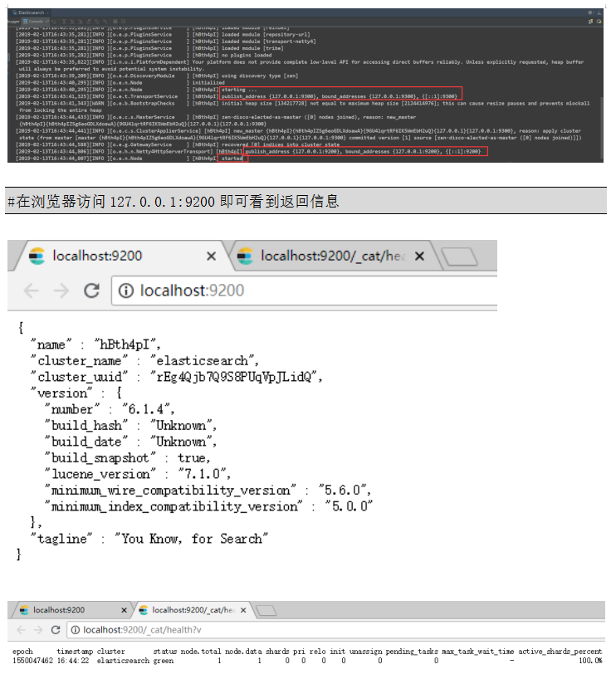The image size is (616, 674).
Task: Click the Evaluate Expression calculator icon in IDE toolbar
Action: click(x=115, y=22)
